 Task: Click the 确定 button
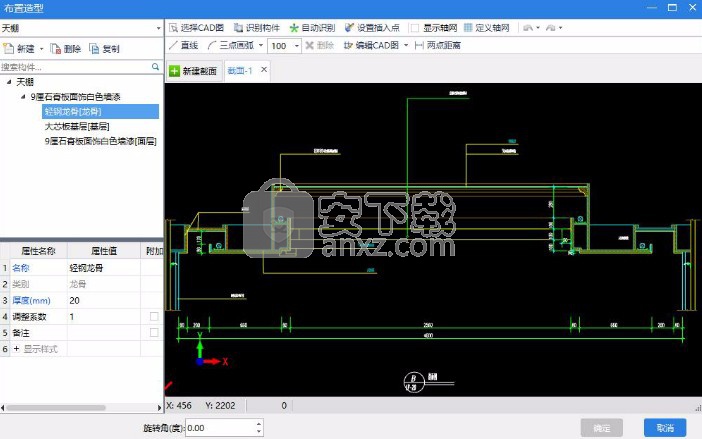[602, 428]
